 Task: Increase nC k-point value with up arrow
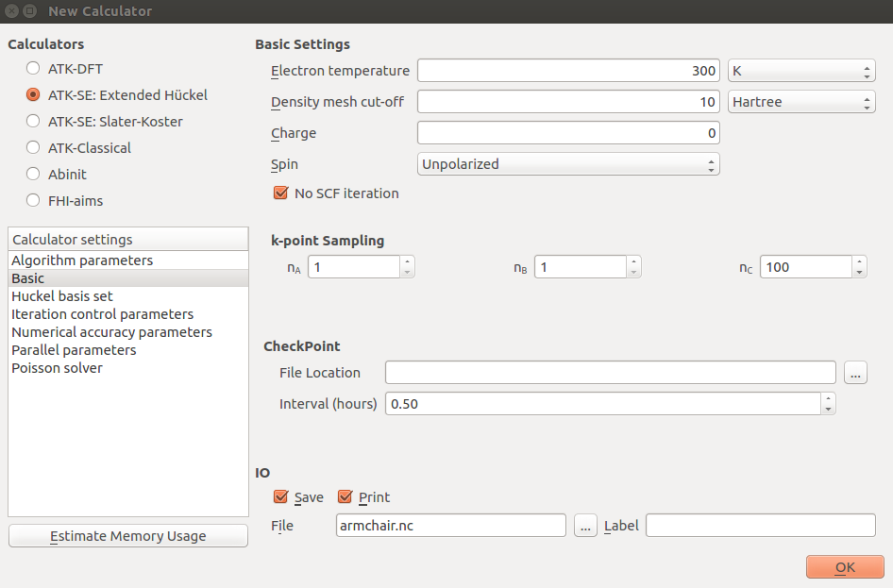pos(859,261)
